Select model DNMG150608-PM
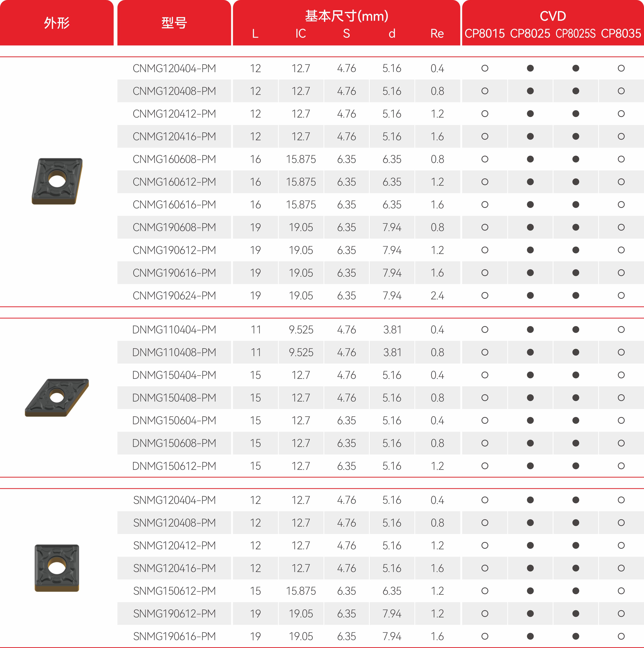The width and height of the screenshot is (644, 648). [x=174, y=443]
